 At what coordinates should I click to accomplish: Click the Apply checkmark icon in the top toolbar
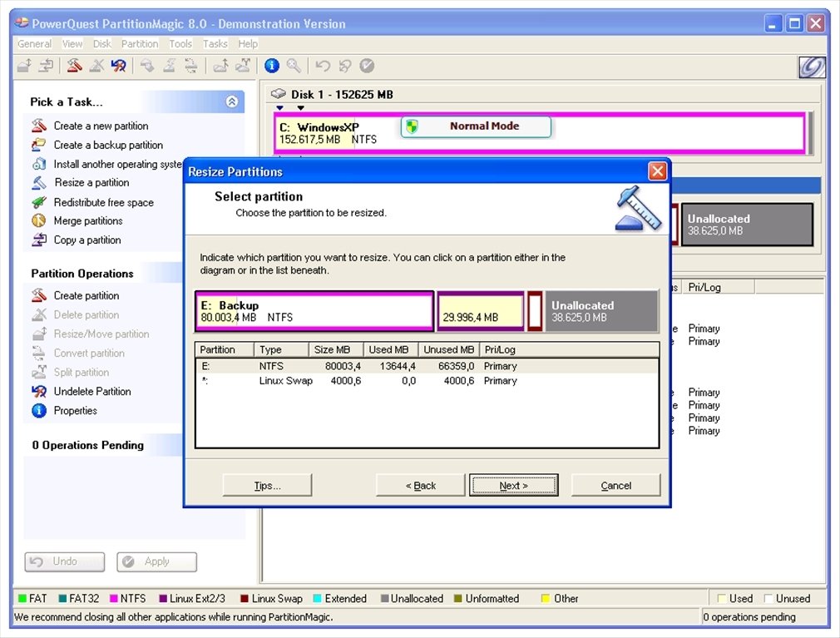click(x=367, y=66)
